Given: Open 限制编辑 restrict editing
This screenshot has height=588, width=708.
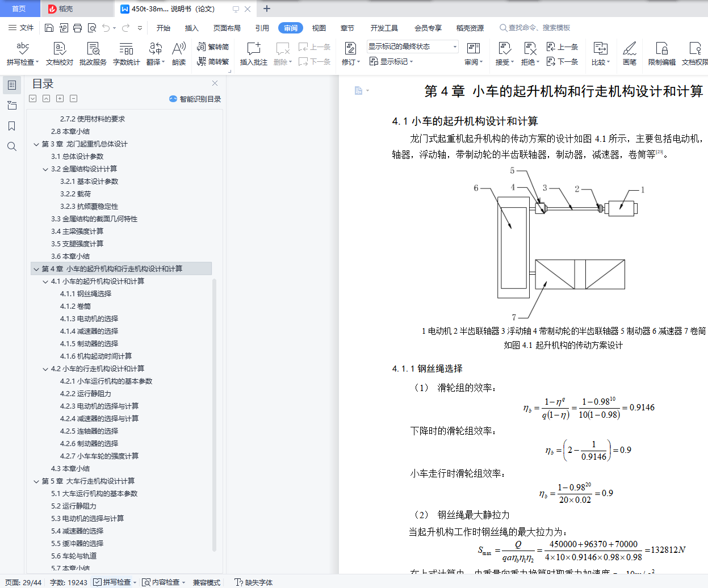Looking at the screenshot, I should 661,54.
